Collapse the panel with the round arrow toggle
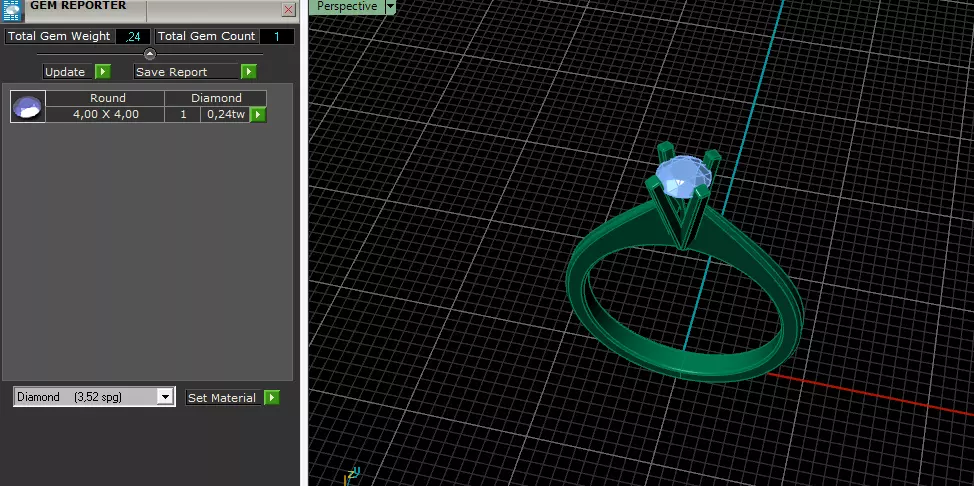Screen dimensions: 974x486 point(150,54)
